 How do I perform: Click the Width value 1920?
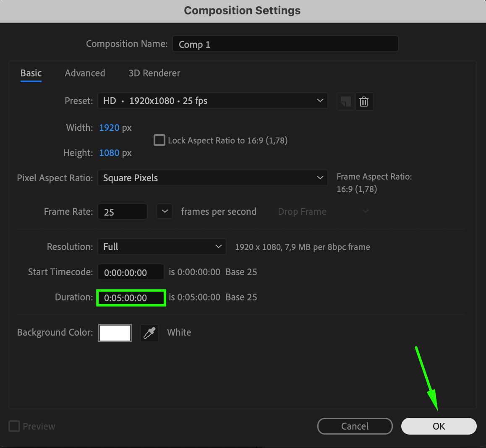pos(109,128)
